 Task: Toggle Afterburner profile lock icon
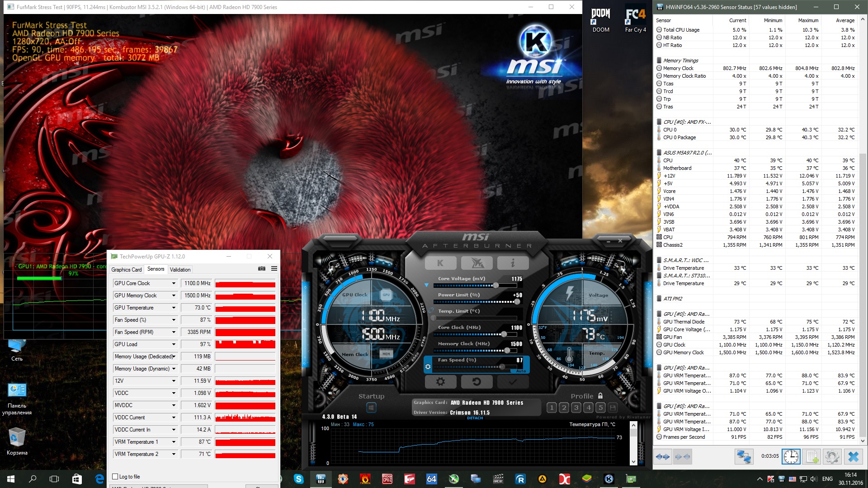(x=600, y=396)
